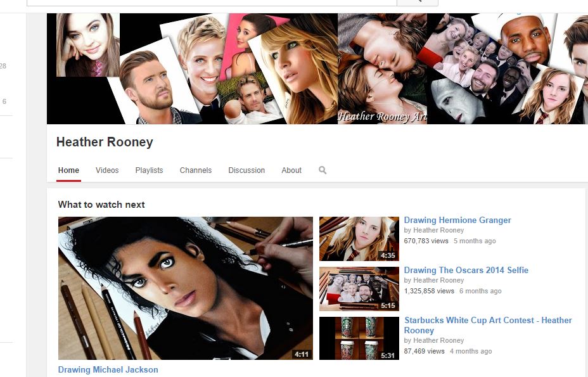Image resolution: width=588 pixels, height=377 pixels.
Task: Play the Starbucks cups video thumbnail
Action: click(359, 338)
